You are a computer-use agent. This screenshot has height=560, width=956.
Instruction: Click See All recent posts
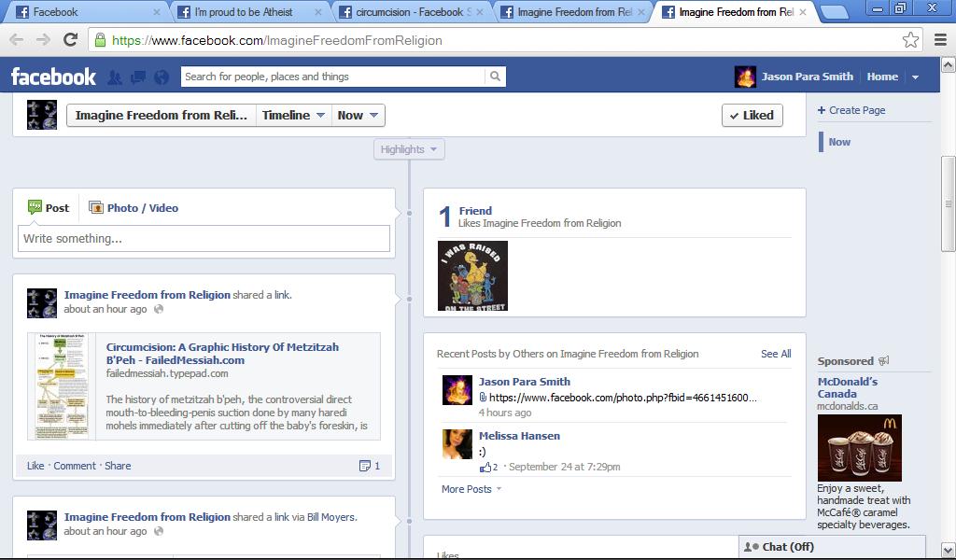pyautogui.click(x=776, y=354)
